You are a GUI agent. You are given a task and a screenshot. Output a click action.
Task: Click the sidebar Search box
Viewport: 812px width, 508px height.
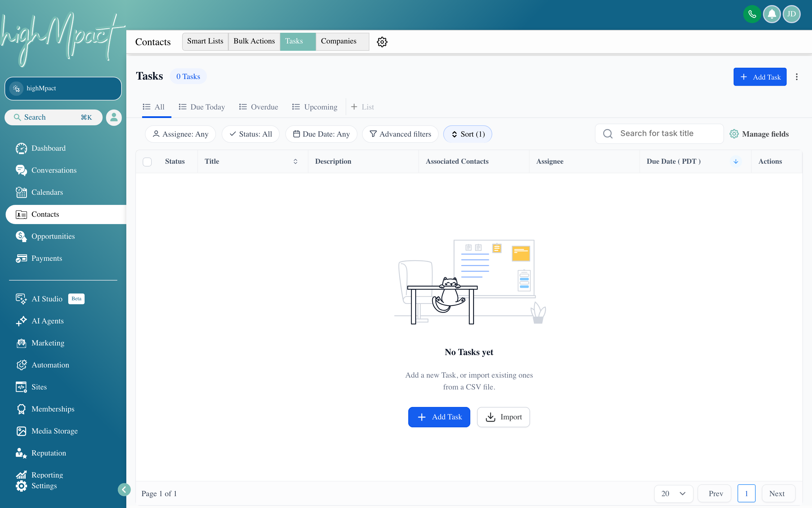pos(54,118)
